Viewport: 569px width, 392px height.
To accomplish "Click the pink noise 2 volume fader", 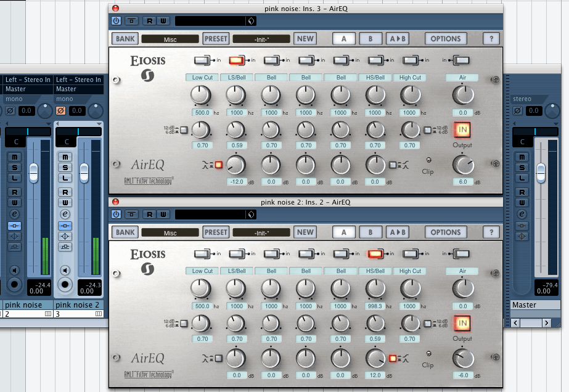I will coord(84,173).
